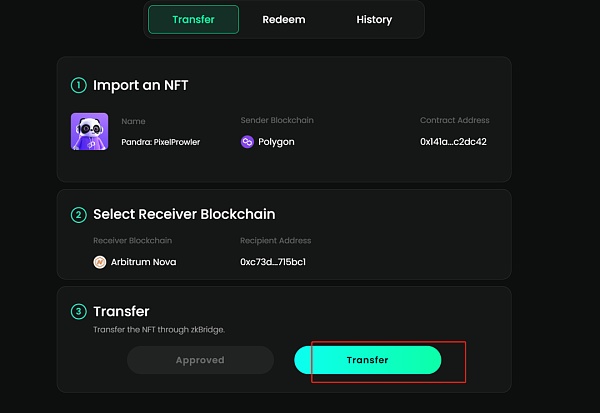This screenshot has height=413, width=600.
Task: Click the step 3 number icon
Action: pyautogui.click(x=79, y=312)
